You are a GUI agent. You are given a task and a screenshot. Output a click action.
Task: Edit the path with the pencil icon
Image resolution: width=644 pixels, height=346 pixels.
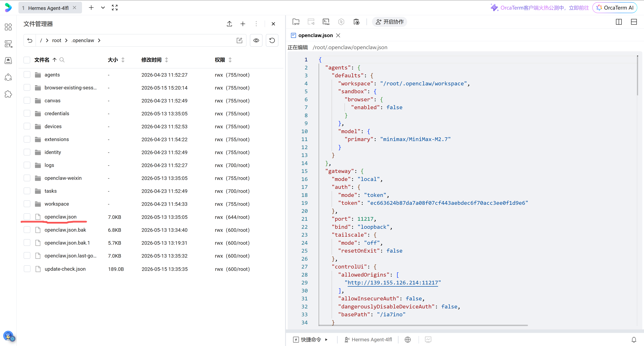click(239, 40)
